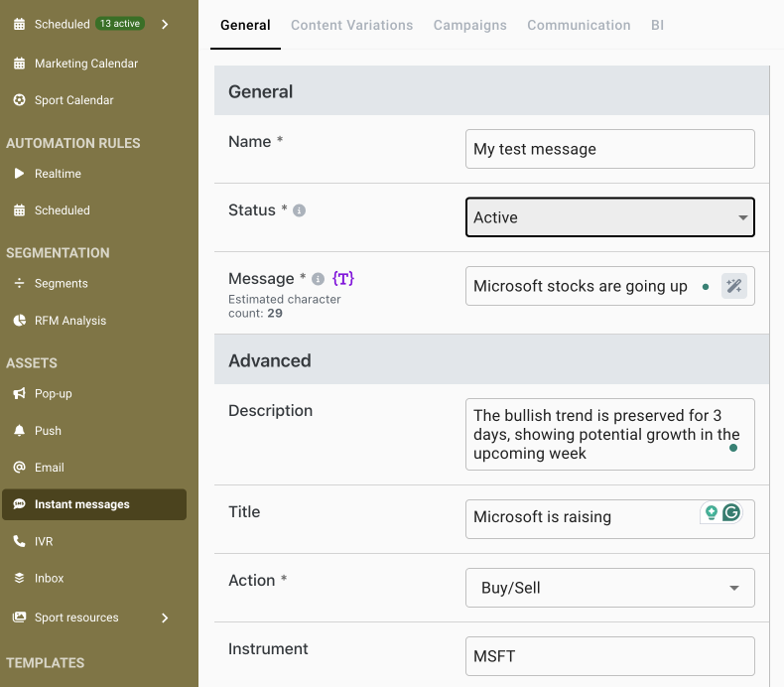Click the Grammarly icon in Title field
Viewport: 784px width, 687px height.
pos(731,513)
